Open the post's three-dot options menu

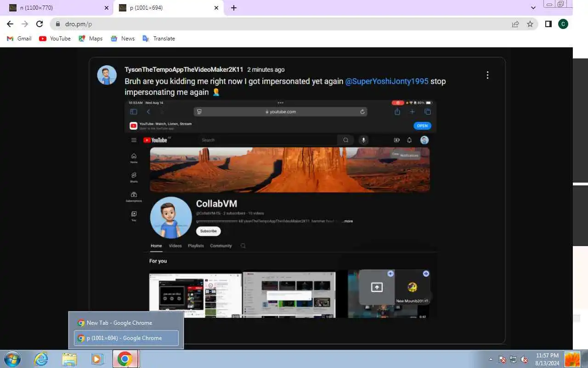pos(487,75)
